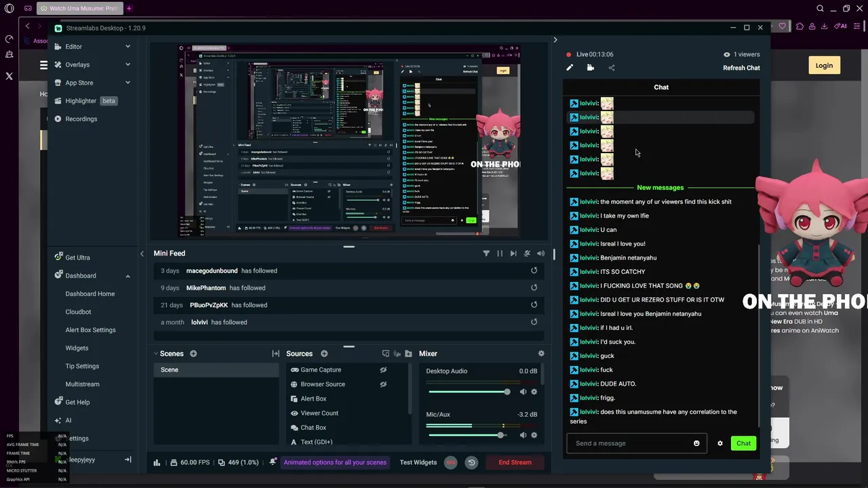Open the Mini Feed filter icon
This screenshot has height=488, width=868.
tap(486, 253)
